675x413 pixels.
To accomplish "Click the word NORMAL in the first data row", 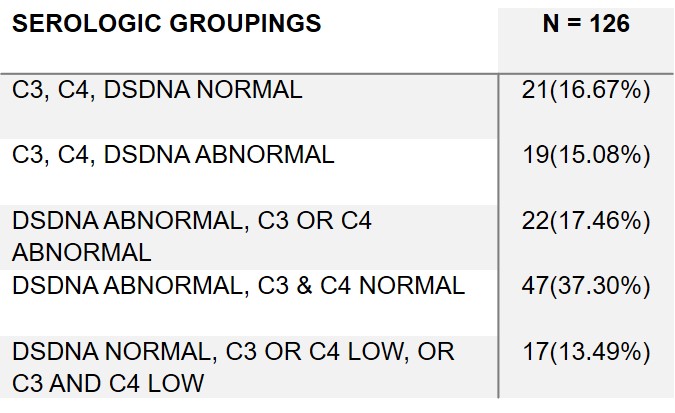I will coord(251,90).
